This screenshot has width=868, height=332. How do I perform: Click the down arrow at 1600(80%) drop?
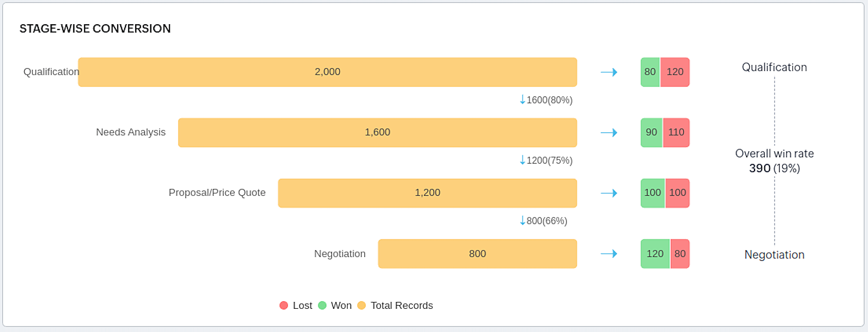tap(522, 99)
